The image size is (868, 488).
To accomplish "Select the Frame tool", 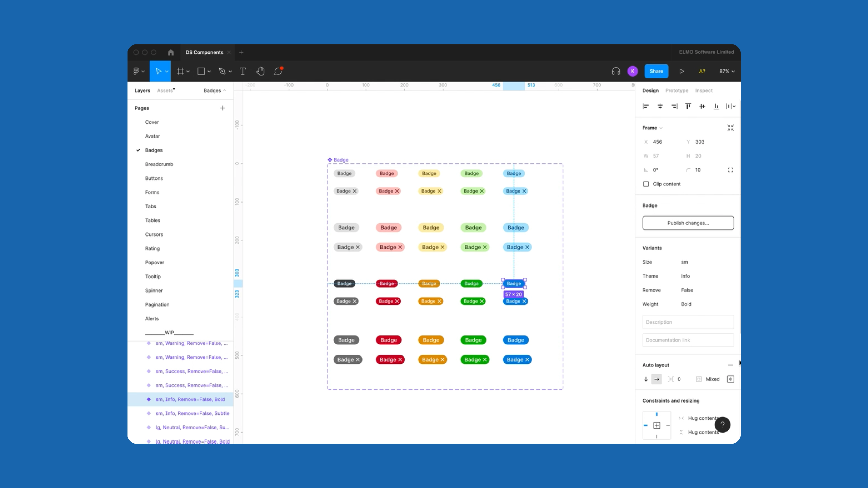I will click(x=181, y=71).
